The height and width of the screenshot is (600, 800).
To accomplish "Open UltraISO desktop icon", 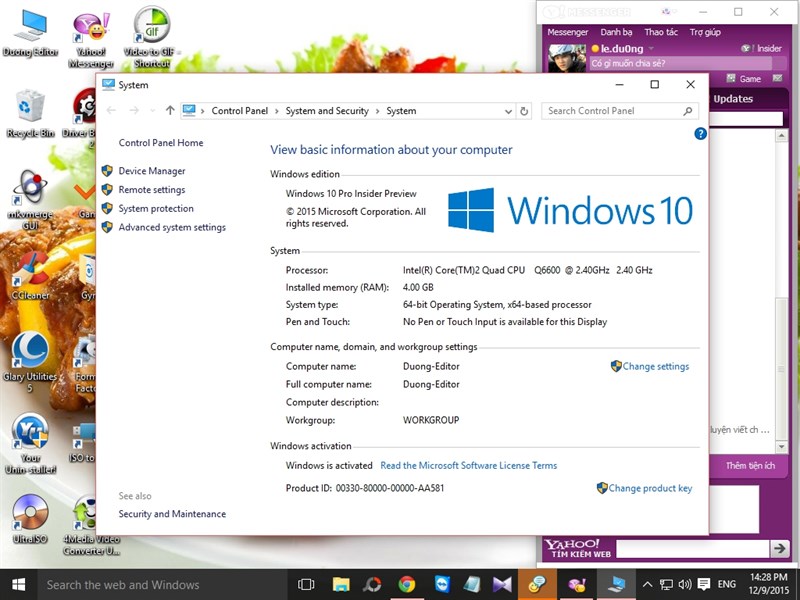I will click(x=30, y=518).
